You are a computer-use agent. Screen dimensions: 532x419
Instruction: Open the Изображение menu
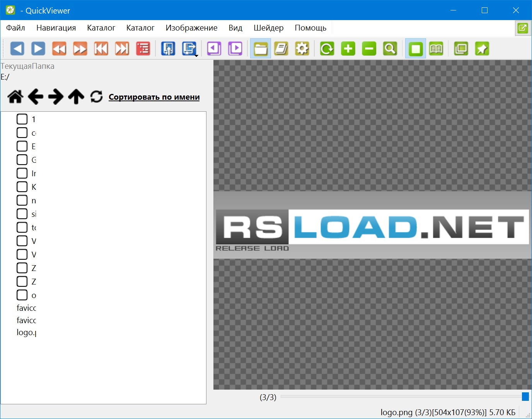191,28
